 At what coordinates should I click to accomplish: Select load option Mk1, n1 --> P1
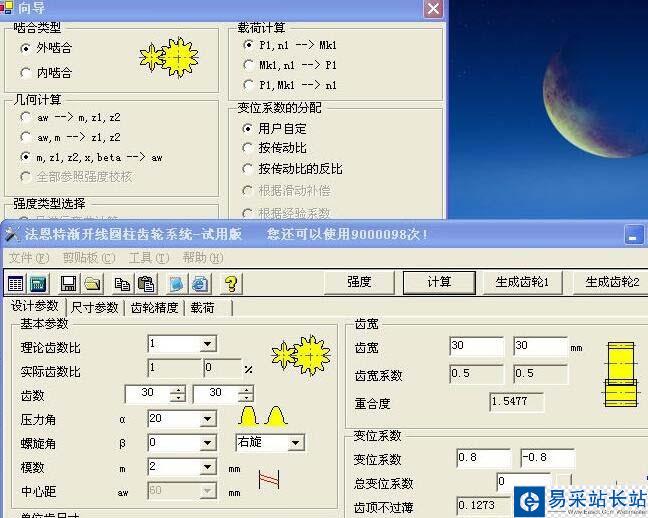point(248,65)
